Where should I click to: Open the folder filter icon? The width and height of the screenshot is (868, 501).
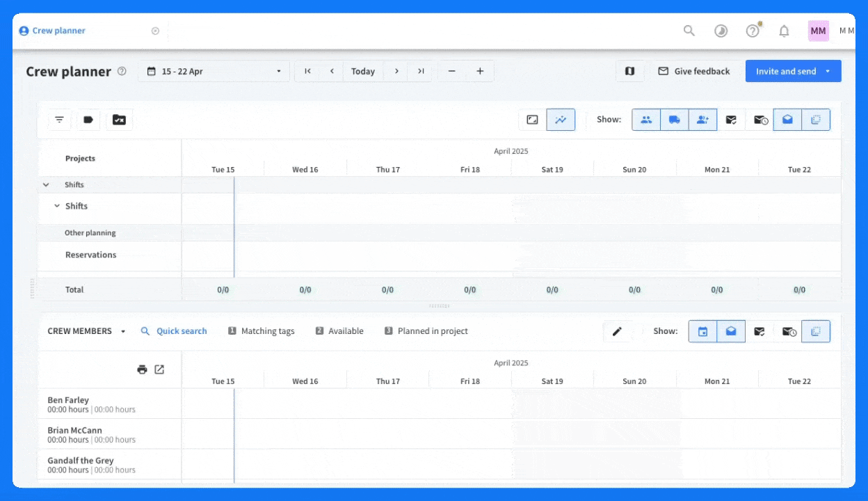(x=119, y=120)
